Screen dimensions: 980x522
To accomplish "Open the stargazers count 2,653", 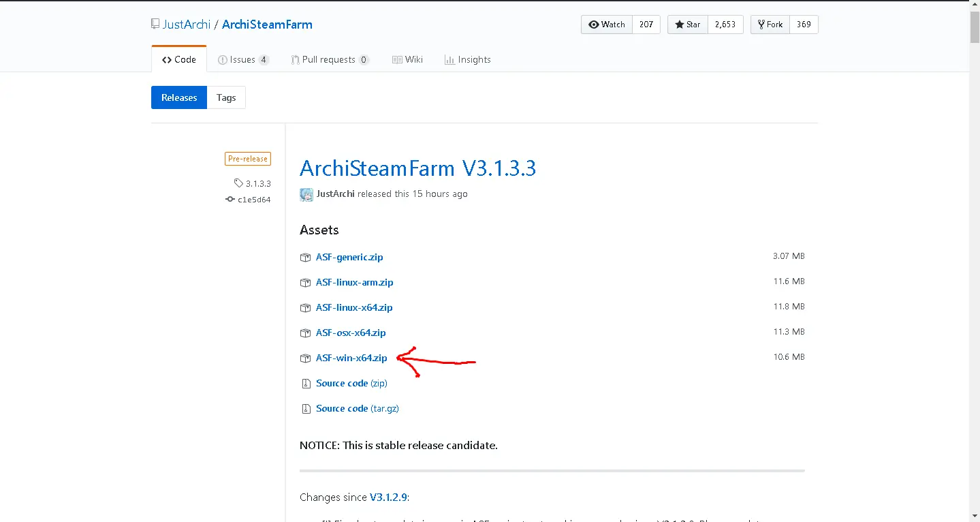I will pos(725,25).
